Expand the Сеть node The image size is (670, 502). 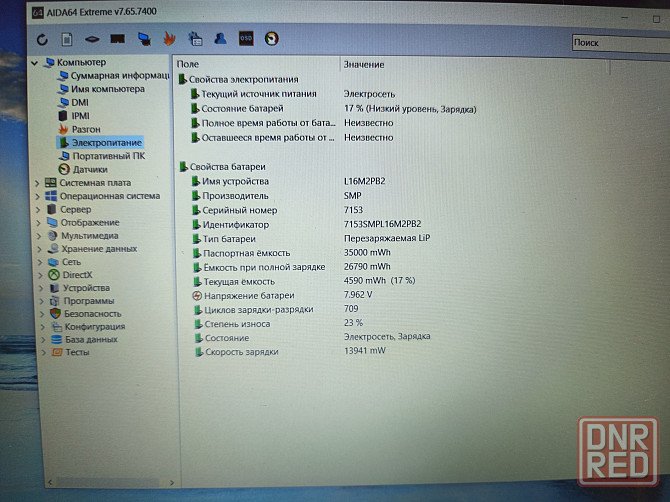point(40,262)
